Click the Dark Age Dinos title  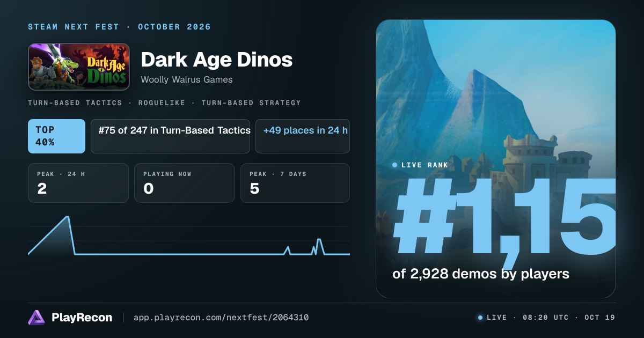217,60
